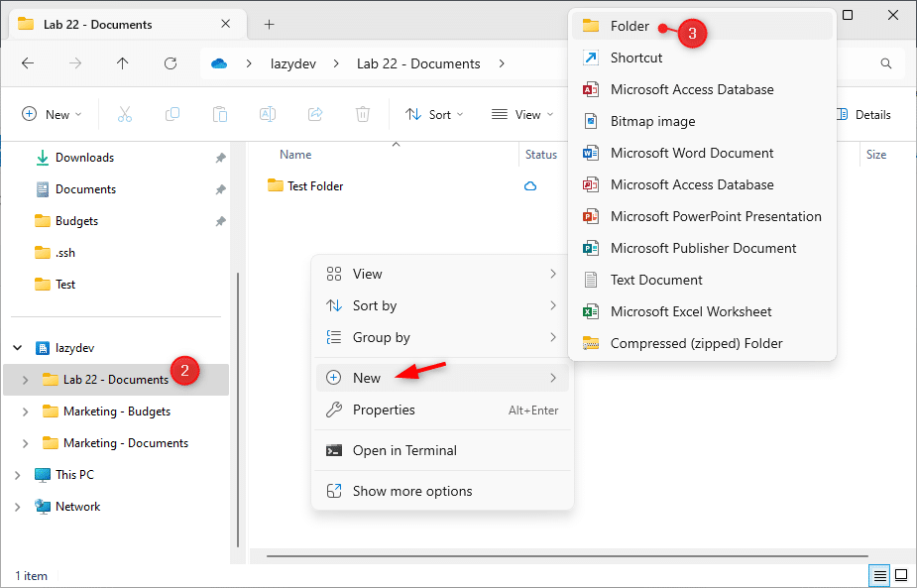
Task: Click the Paste icon in the toolbar
Action: [x=219, y=114]
